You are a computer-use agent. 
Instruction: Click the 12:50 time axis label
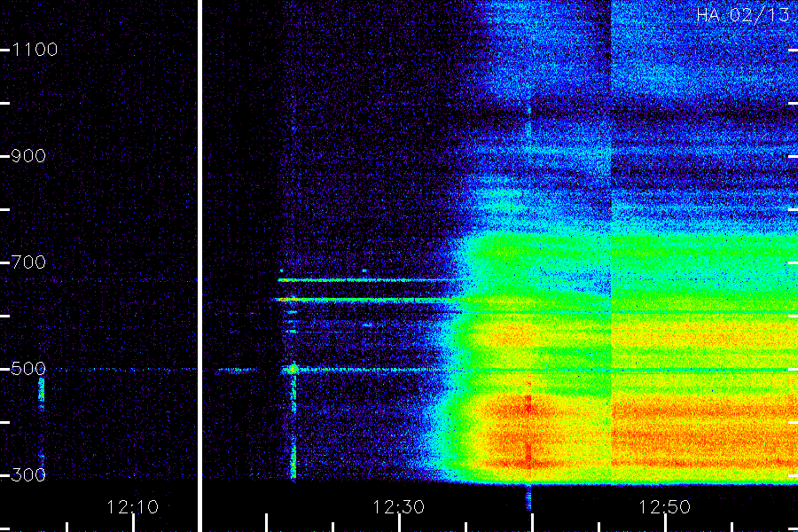pos(665,507)
